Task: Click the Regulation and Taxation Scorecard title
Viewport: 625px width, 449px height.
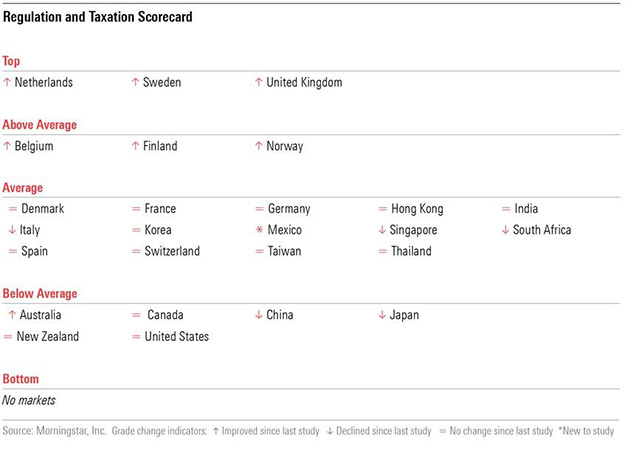Action: [x=98, y=17]
